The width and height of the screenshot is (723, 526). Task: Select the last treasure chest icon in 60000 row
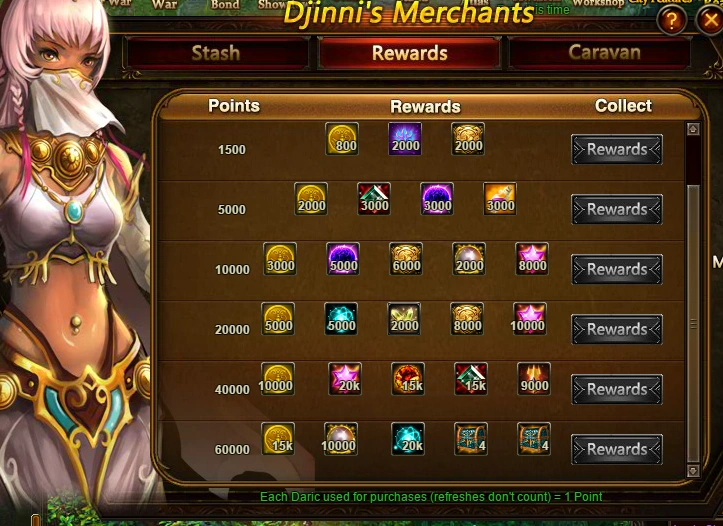coord(533,439)
